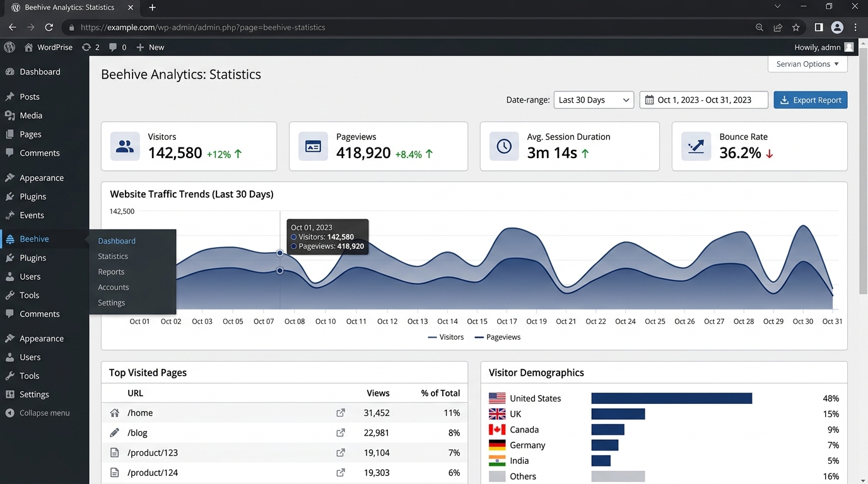
Task: Reload the page in the browser
Action: [49, 28]
